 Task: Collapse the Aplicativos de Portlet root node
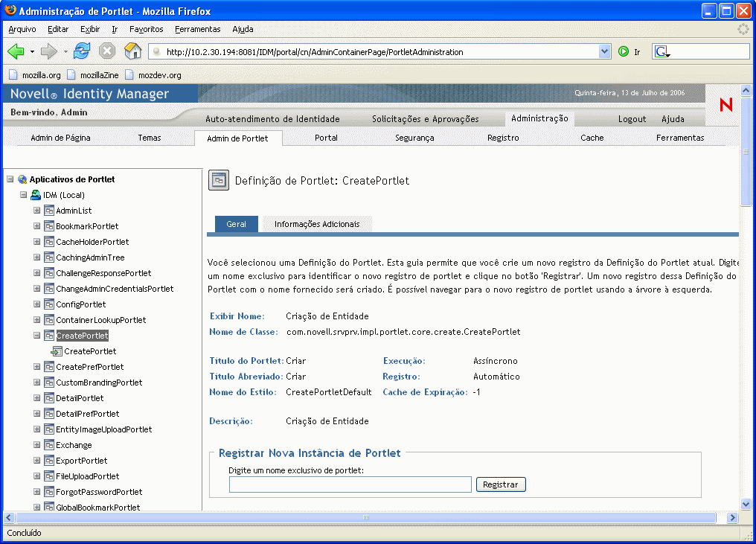pos(10,179)
